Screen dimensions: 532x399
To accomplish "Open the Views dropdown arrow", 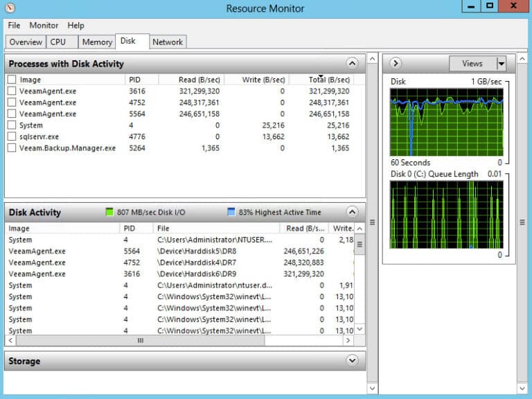I will [501, 64].
